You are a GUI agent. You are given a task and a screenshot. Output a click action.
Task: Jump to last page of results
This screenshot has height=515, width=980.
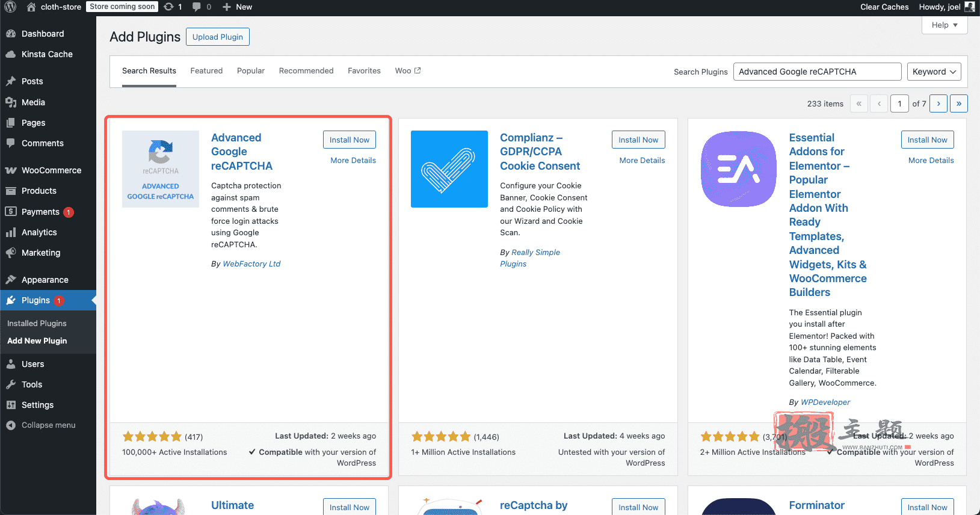click(x=959, y=103)
